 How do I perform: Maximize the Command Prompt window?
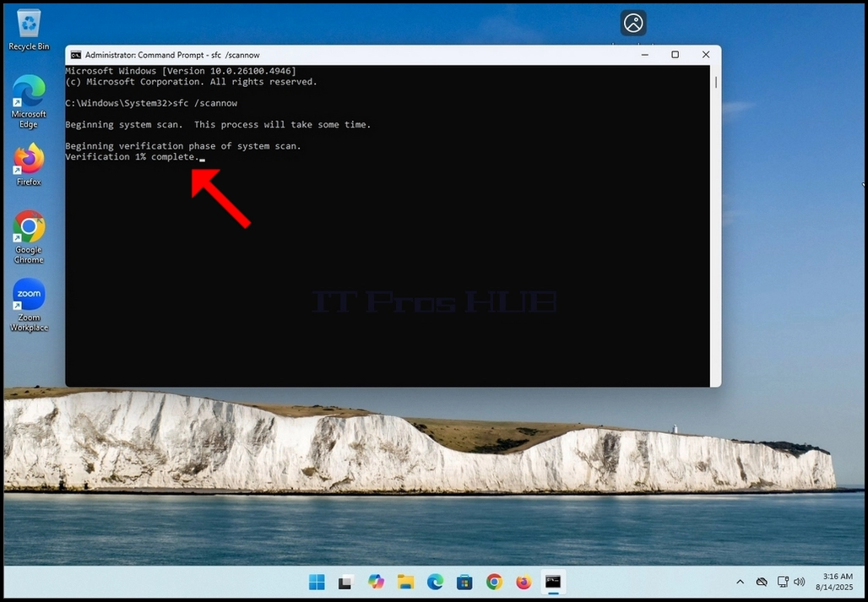[675, 55]
